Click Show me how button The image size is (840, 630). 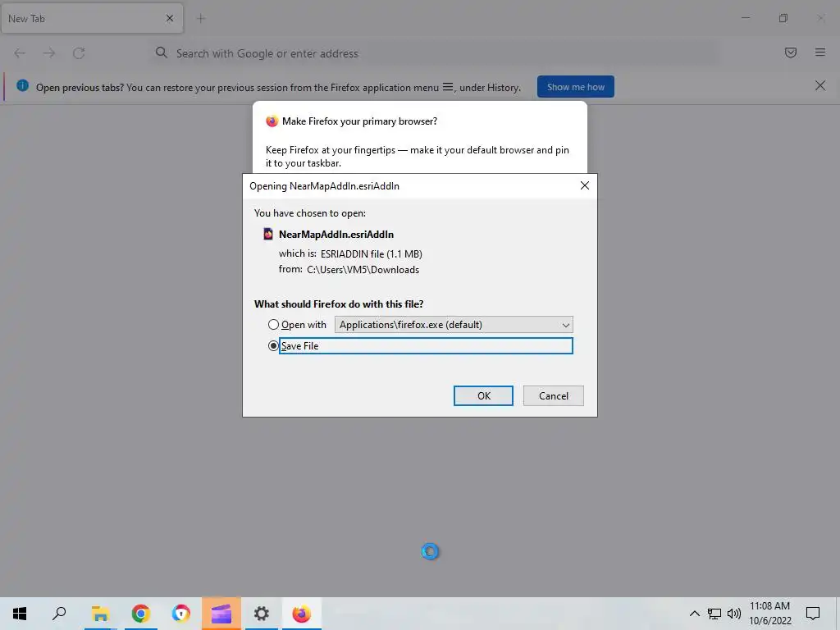(x=575, y=87)
